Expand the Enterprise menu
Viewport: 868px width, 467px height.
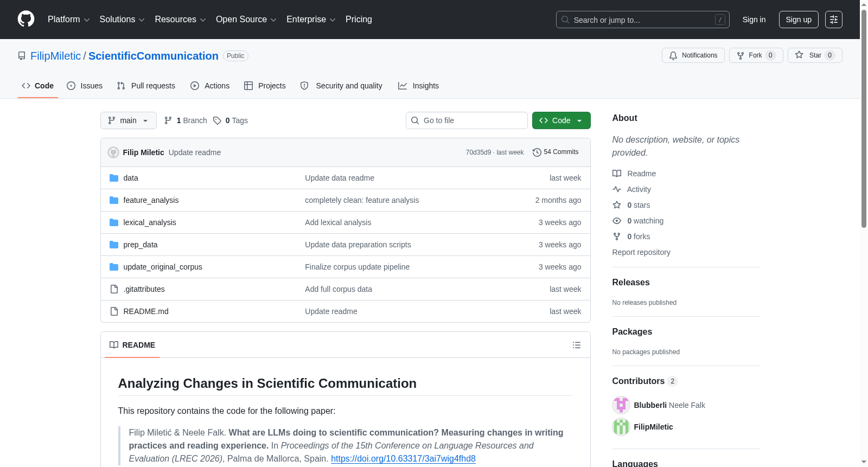pyautogui.click(x=311, y=20)
